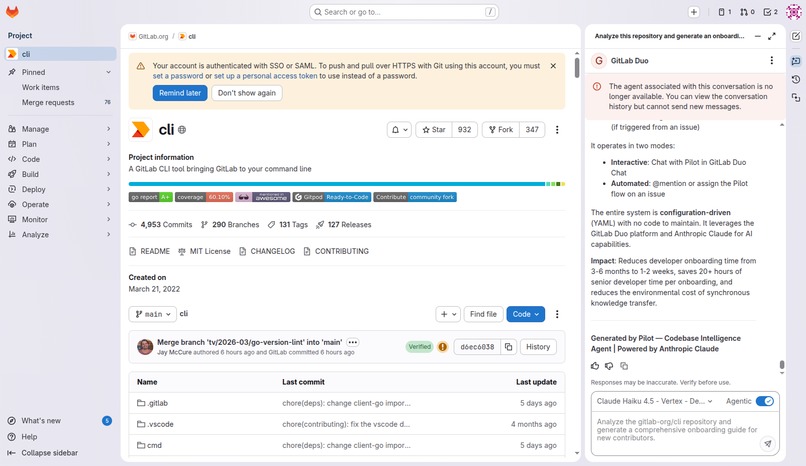Image resolution: width=806 pixels, height=466 pixels.
Task: Minimize the GitLab Duo chat panel
Action: 757,36
